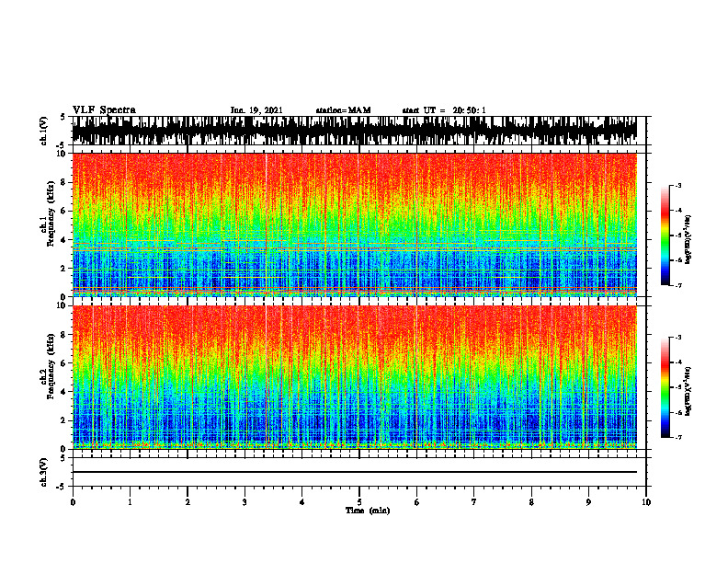Click the flat ch.3 voltage trace line

[x=355, y=472]
